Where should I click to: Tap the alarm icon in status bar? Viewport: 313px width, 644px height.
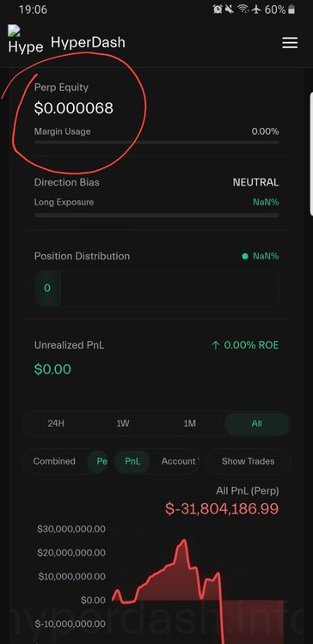pos(218,9)
